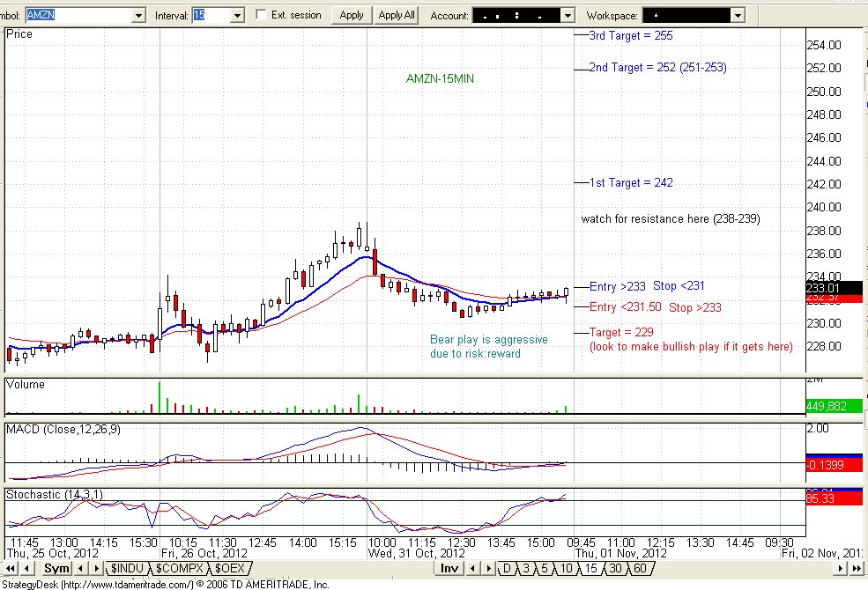Viewport: 868px width, 590px height.
Task: Click the Apply button
Action: point(352,15)
